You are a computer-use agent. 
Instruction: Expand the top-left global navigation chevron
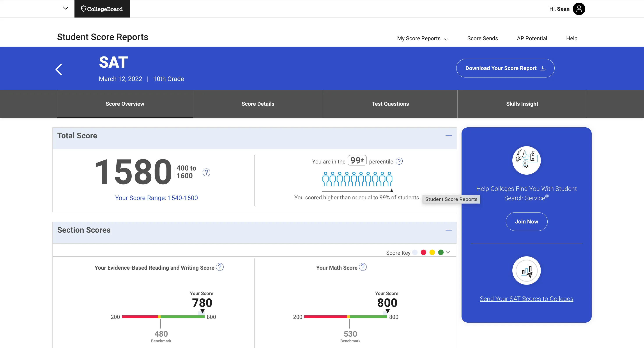click(65, 8)
